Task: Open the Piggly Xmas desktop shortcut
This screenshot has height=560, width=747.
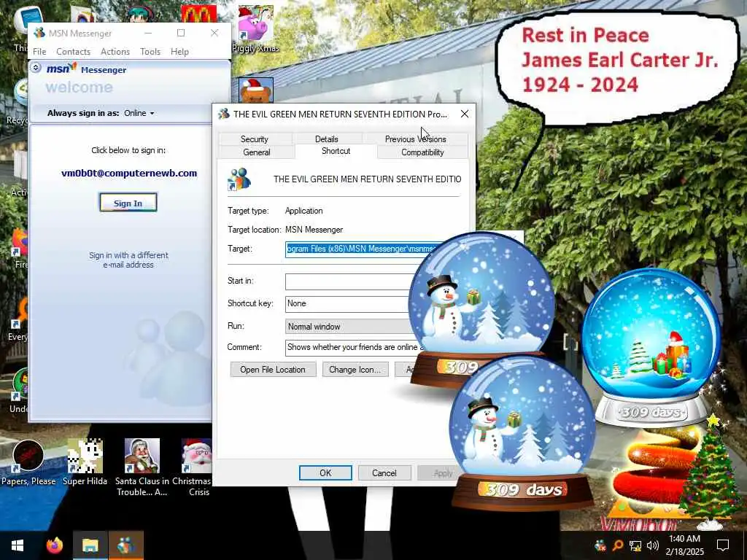Action: (256, 28)
